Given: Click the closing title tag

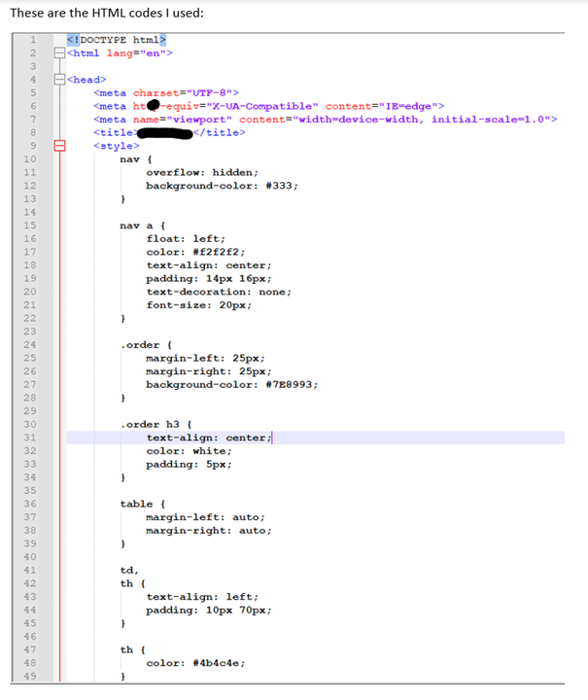Looking at the screenshot, I should tap(219, 132).
